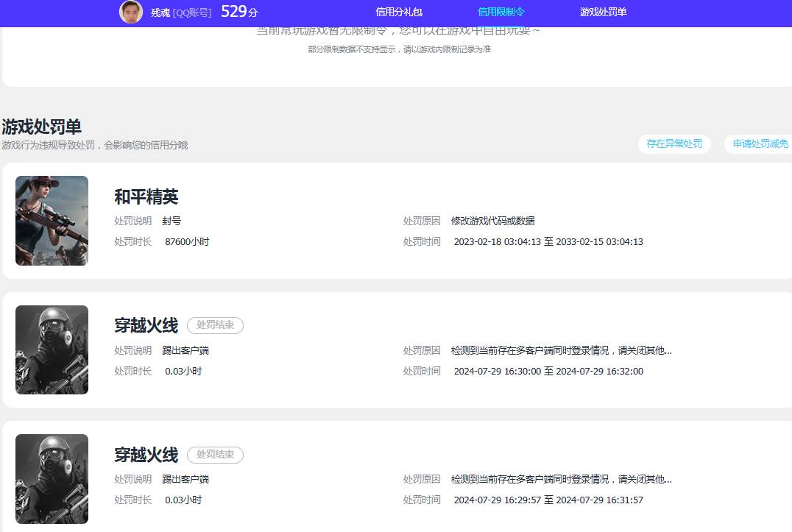Click the 和平精英 game title text

click(146, 196)
